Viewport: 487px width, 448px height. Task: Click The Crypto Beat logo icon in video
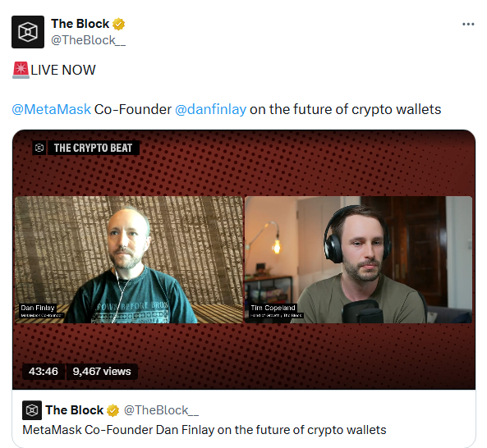39,148
